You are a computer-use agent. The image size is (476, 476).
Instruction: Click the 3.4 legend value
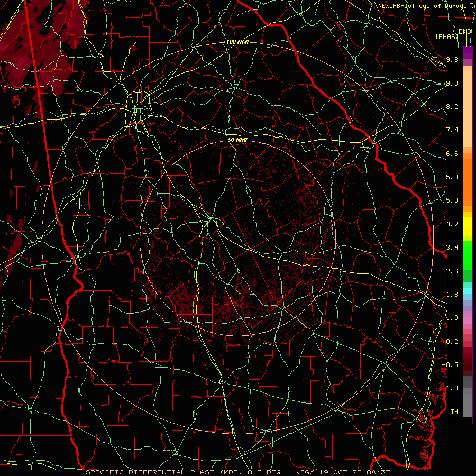click(x=452, y=248)
